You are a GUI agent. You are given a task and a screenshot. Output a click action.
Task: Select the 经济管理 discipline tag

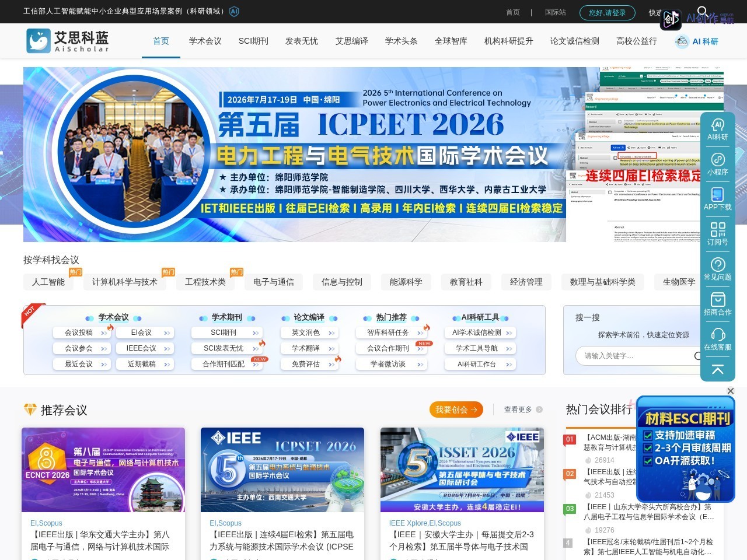526,282
